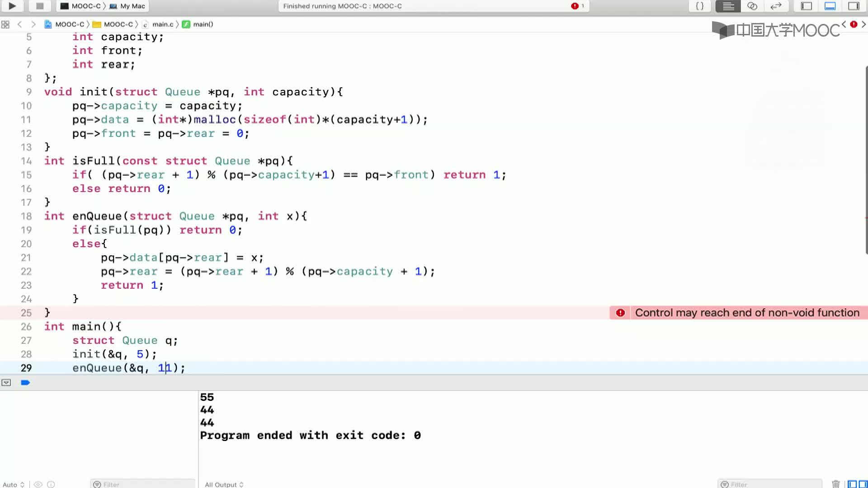Image resolution: width=868 pixels, height=488 pixels.
Task: Click line number 18 in the gutter
Action: pyautogui.click(x=26, y=216)
